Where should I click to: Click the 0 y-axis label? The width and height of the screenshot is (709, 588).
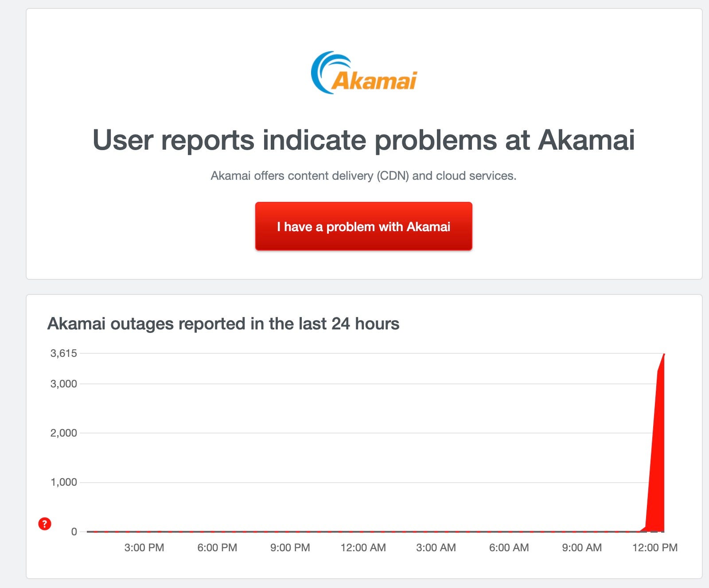(74, 532)
